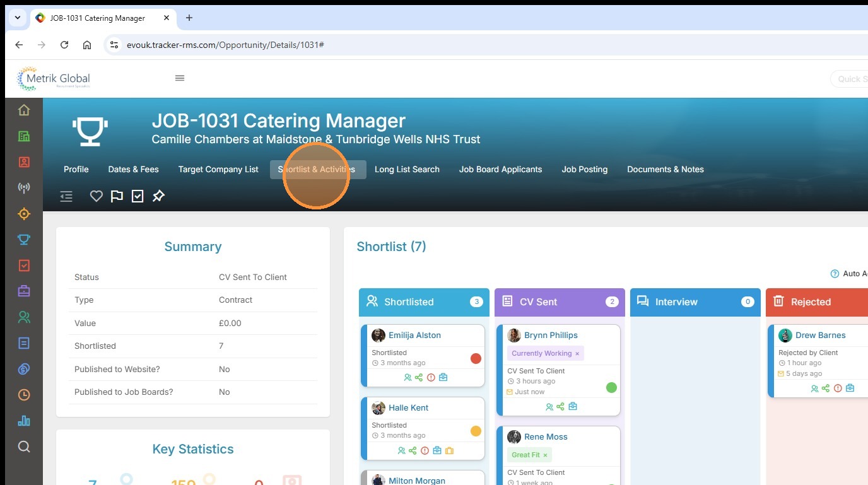
Task: Click the Rejected column header
Action: pyautogui.click(x=817, y=302)
